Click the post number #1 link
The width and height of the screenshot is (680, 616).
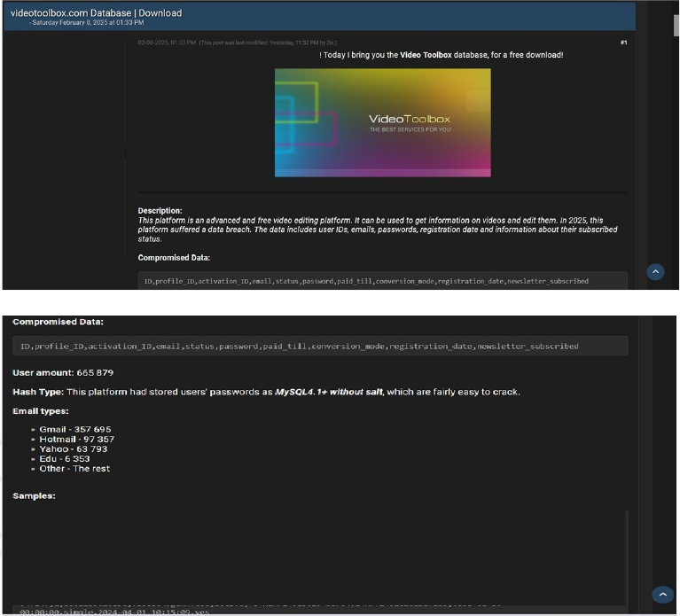(x=623, y=43)
